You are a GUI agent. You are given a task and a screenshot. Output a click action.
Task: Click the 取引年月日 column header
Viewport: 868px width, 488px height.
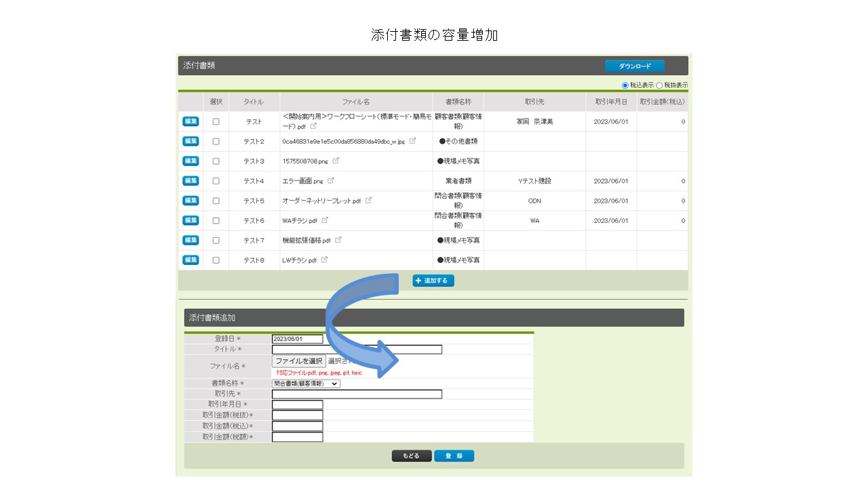(x=611, y=102)
